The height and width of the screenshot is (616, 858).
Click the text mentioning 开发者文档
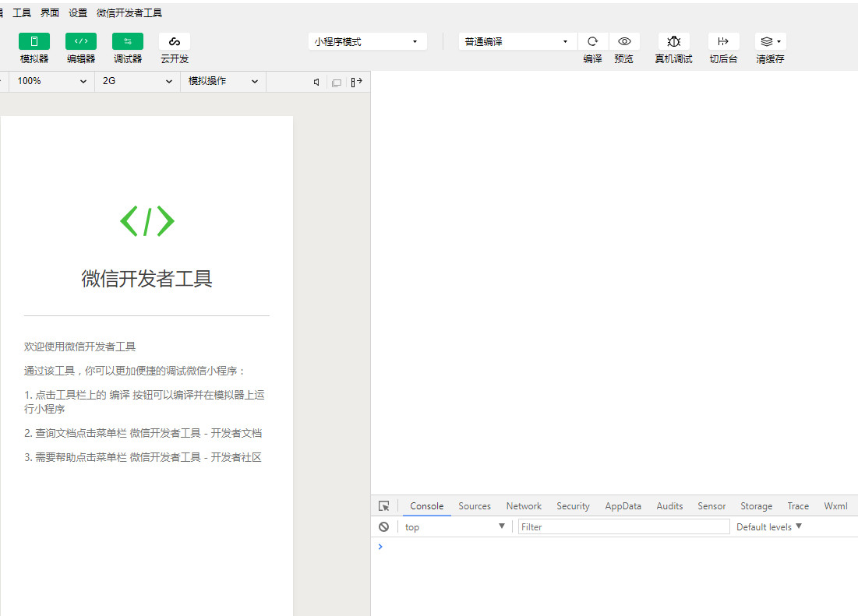pyautogui.click(x=143, y=433)
